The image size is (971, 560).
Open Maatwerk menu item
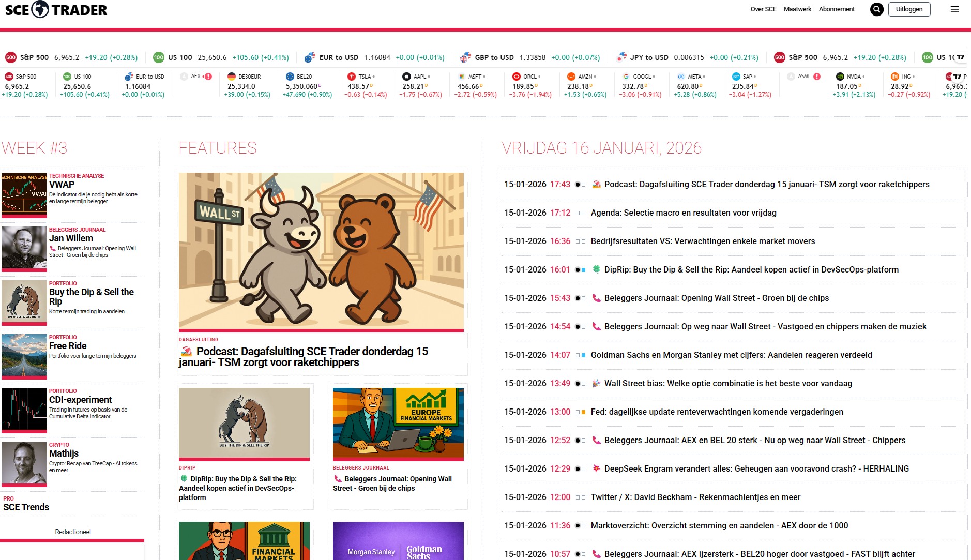797,9
